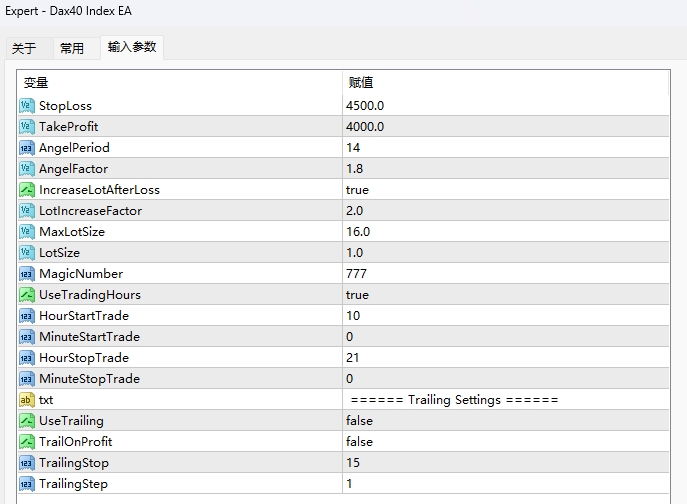The image size is (687, 504).
Task: Select the MaxLotSize value 16.0
Action: [358, 232]
